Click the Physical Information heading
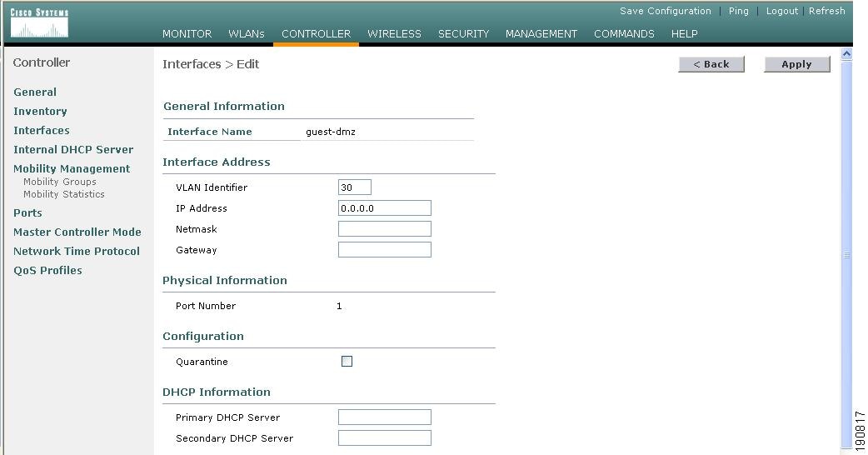The image size is (868, 455). click(x=225, y=281)
